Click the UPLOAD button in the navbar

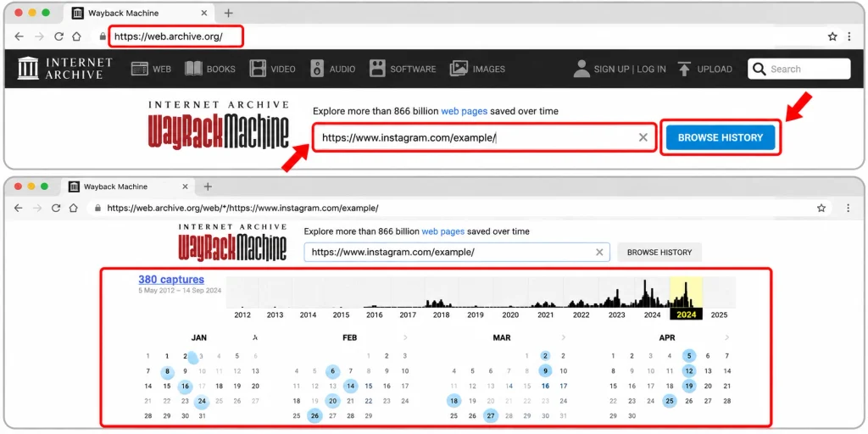click(x=704, y=70)
